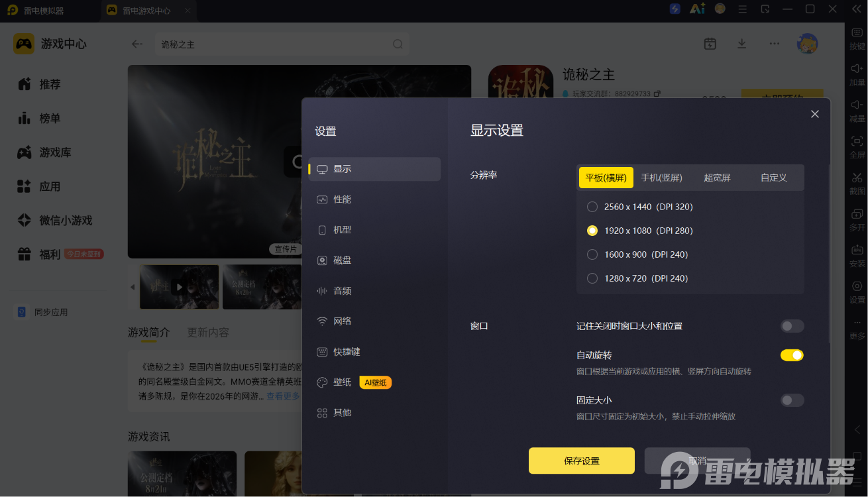The width and height of the screenshot is (868, 497).
Task: Select the 游戏简介 tab
Action: tap(149, 332)
